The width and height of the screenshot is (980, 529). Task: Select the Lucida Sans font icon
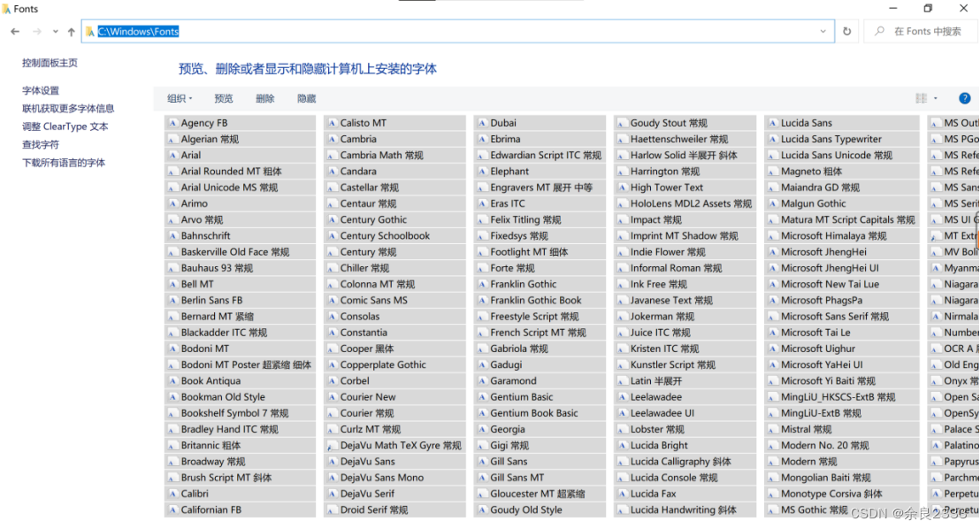[x=773, y=123]
